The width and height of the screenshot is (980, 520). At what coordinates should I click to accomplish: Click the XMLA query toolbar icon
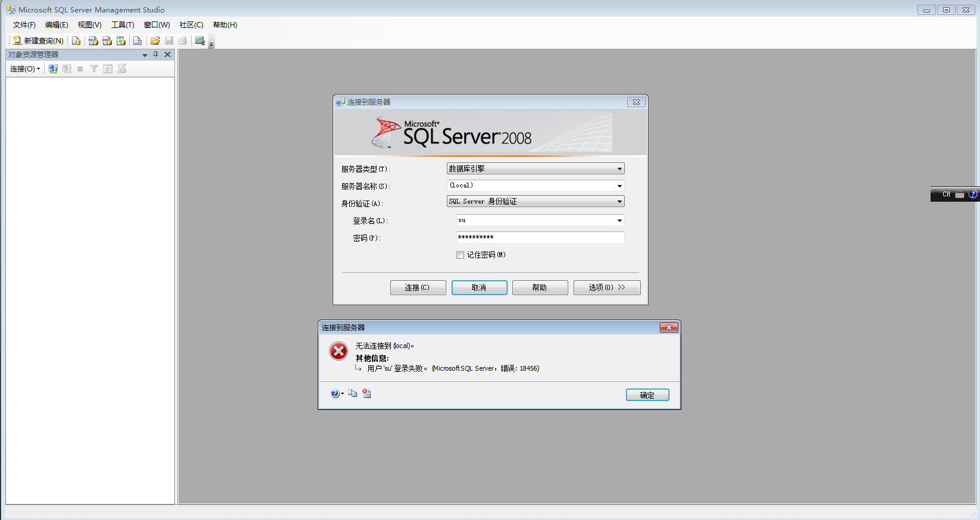(121, 40)
